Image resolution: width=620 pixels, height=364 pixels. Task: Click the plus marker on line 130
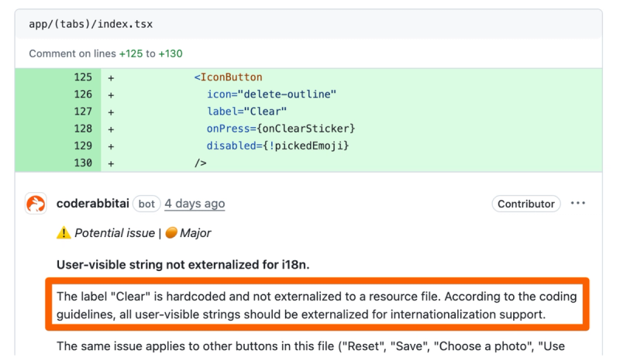click(x=111, y=163)
